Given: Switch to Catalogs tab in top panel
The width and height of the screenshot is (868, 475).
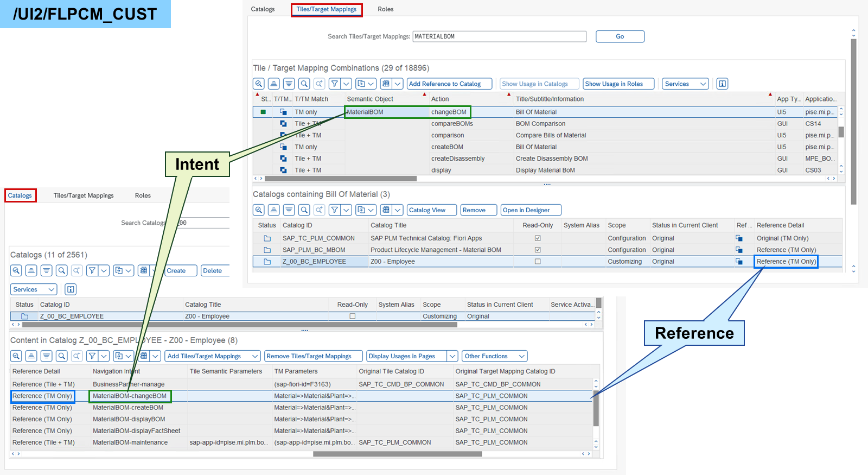Looking at the screenshot, I should [x=263, y=9].
